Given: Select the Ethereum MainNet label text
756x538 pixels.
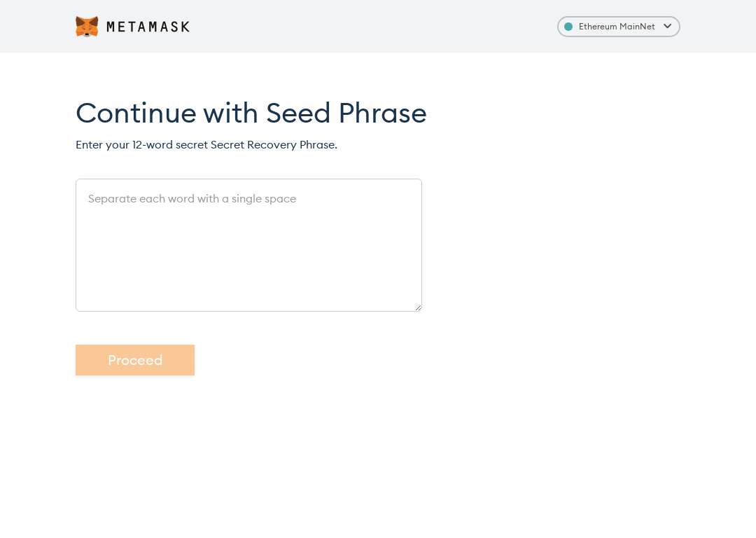Looking at the screenshot, I should pyautogui.click(x=617, y=27).
